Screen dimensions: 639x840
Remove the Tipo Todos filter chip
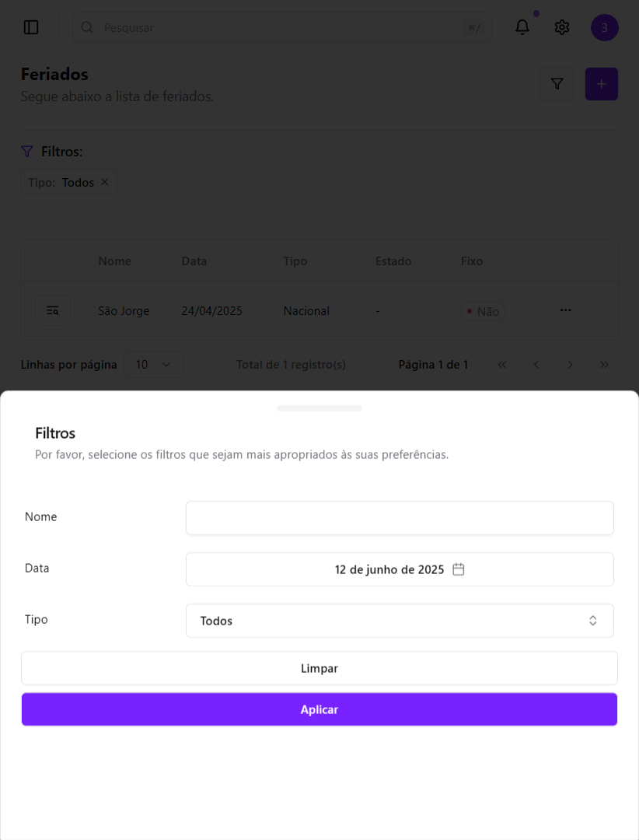coord(105,182)
